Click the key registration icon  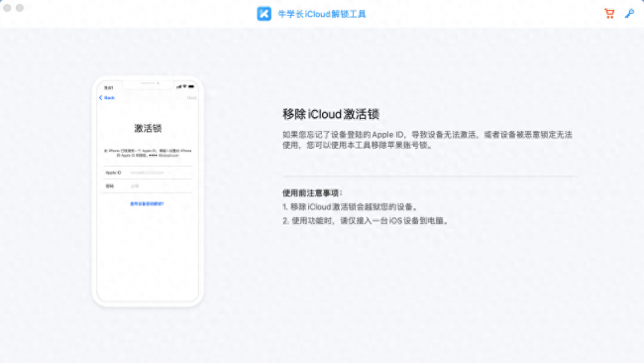coord(629,14)
